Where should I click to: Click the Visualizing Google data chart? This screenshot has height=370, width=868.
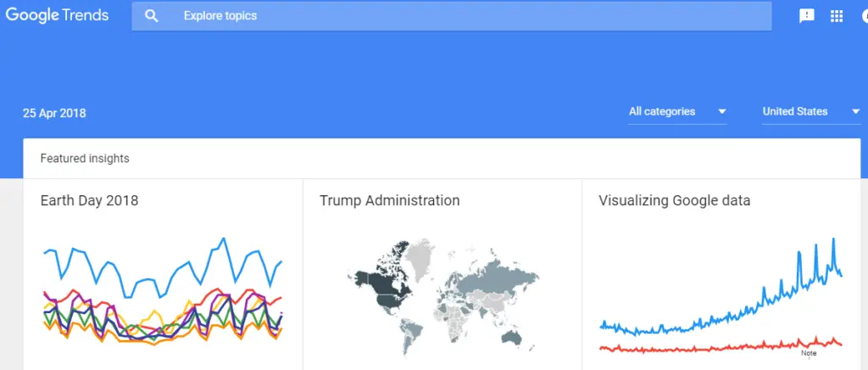pos(721,294)
